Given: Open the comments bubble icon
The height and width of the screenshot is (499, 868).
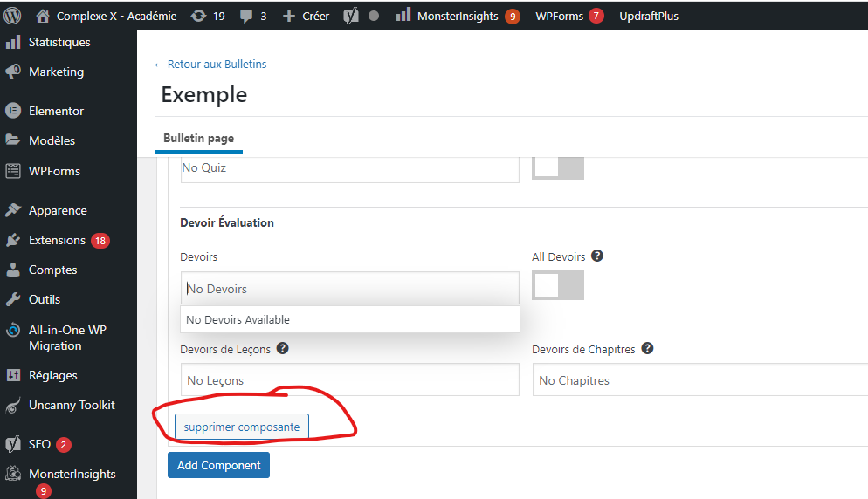Looking at the screenshot, I should (245, 16).
